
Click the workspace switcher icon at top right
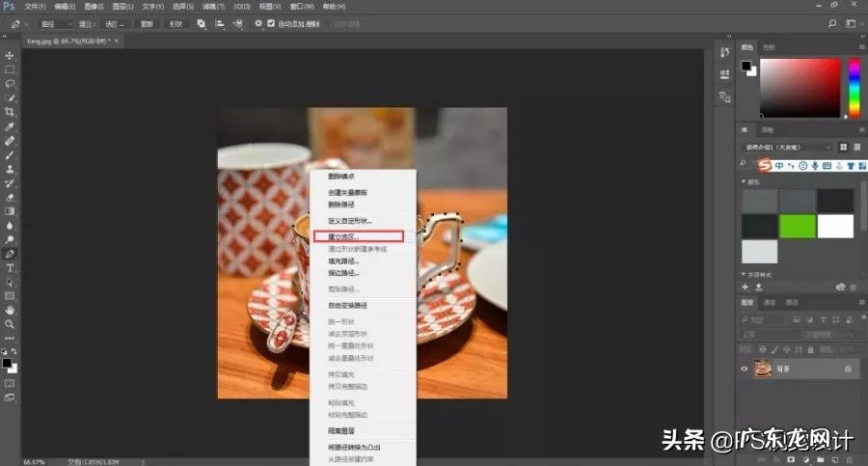click(851, 24)
